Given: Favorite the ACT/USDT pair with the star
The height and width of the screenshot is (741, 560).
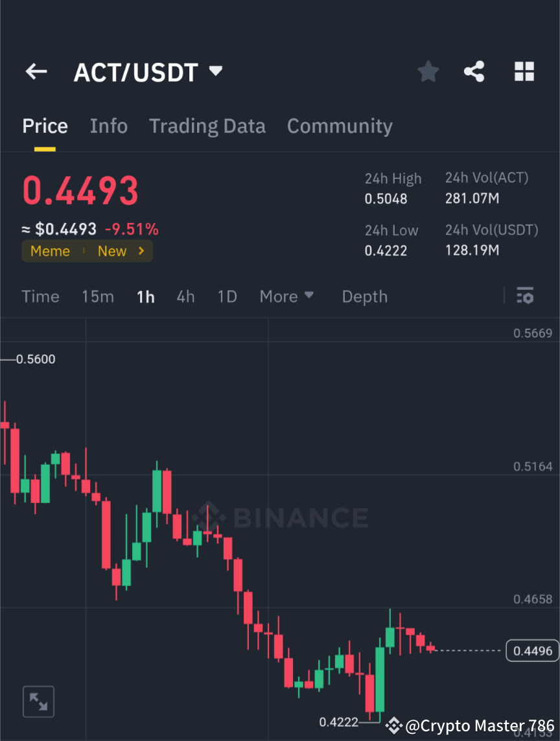Looking at the screenshot, I should (x=428, y=72).
